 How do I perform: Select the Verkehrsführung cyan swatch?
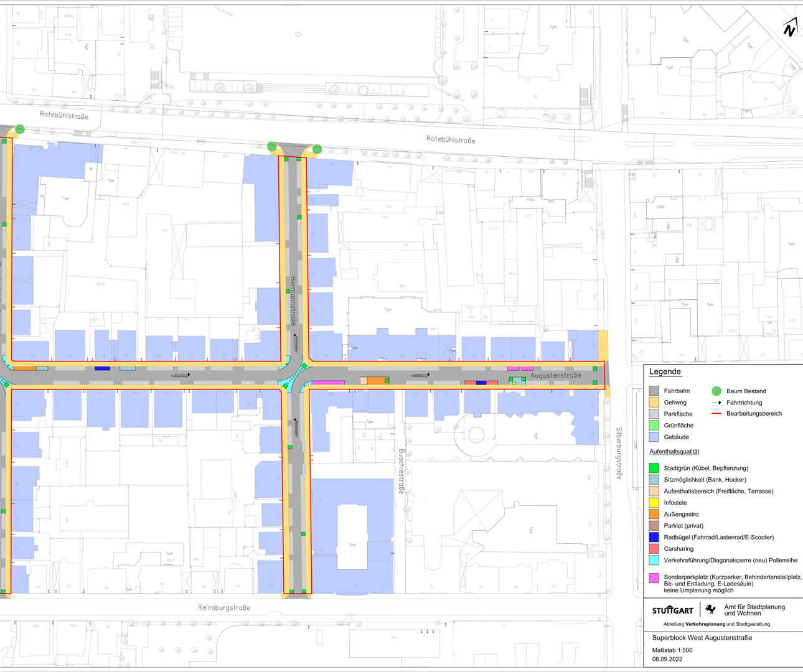[x=654, y=560]
